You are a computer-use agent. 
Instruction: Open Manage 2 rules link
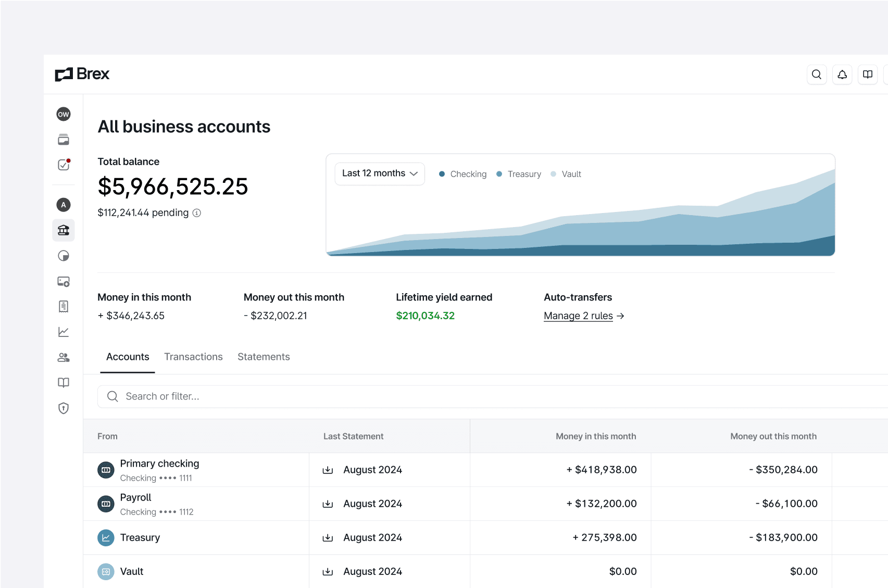coord(578,316)
